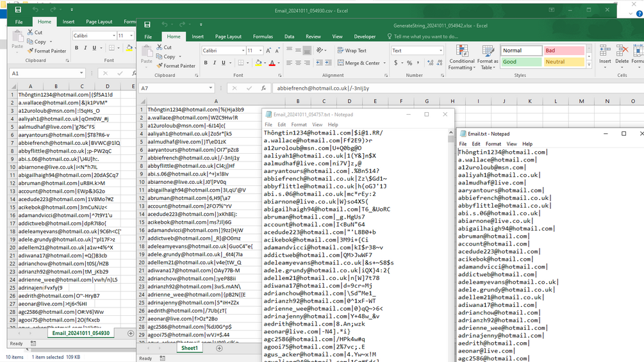The height and width of the screenshot is (362, 644).
Task: Apply center horizontal alignment in GenerateString Excel
Action: [x=298, y=63]
